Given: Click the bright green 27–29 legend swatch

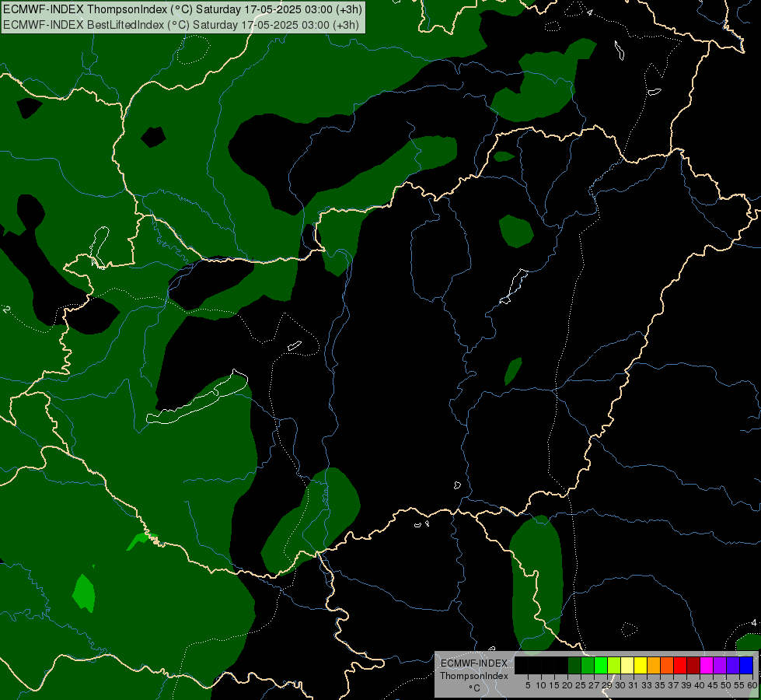Looking at the screenshot, I should click(601, 665).
